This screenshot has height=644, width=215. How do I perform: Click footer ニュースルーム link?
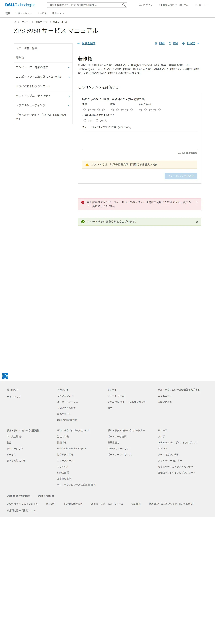pos(65,461)
